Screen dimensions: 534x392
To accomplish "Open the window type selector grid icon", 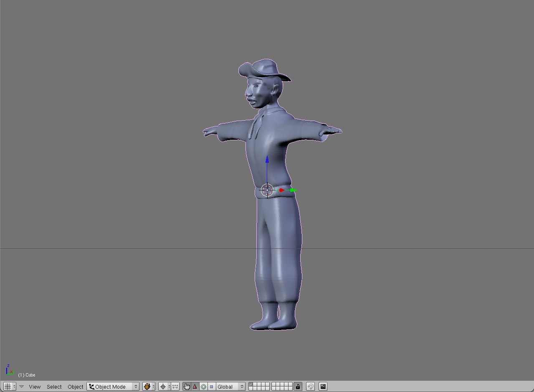I will 9,387.
